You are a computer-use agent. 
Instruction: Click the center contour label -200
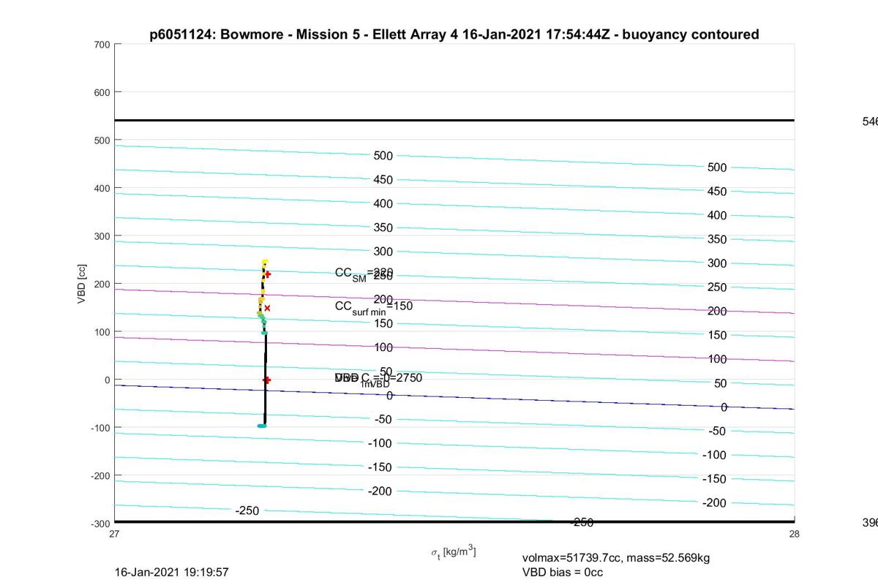tap(380, 491)
